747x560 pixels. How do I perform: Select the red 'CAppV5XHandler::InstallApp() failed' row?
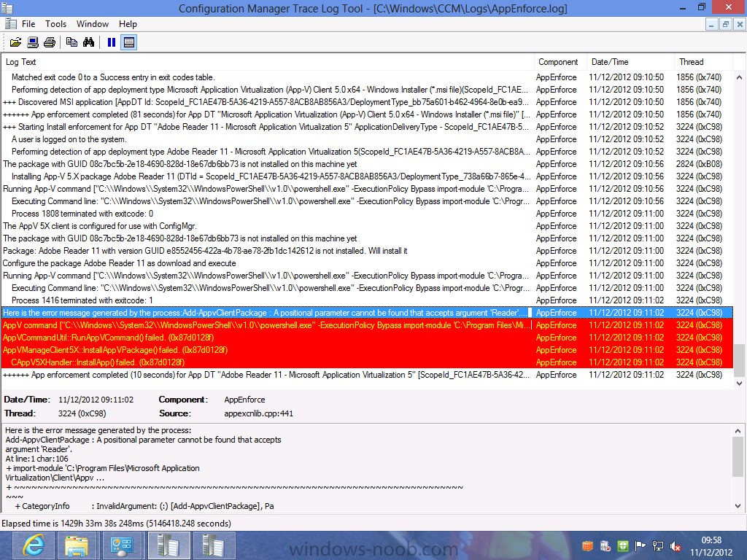pos(367,362)
